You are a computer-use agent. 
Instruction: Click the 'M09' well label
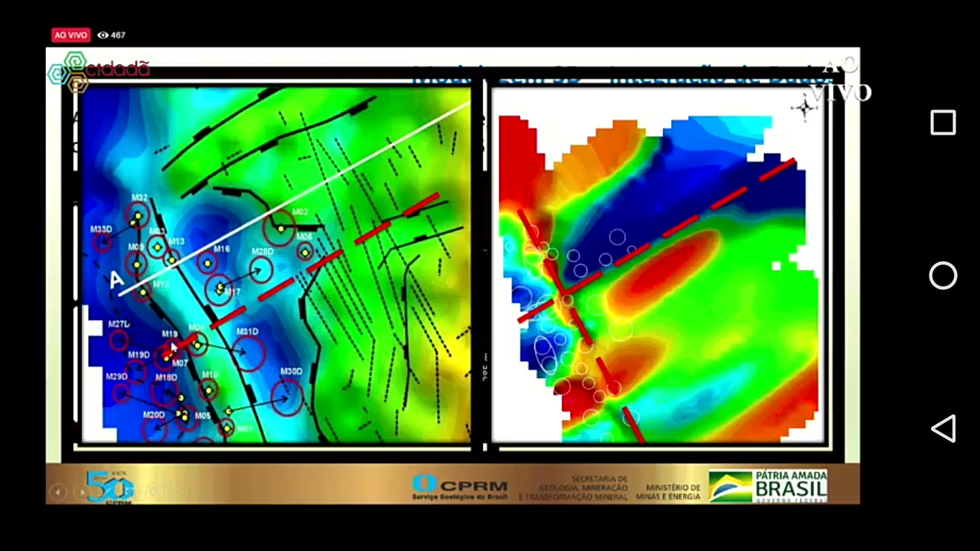pyautogui.click(x=136, y=247)
